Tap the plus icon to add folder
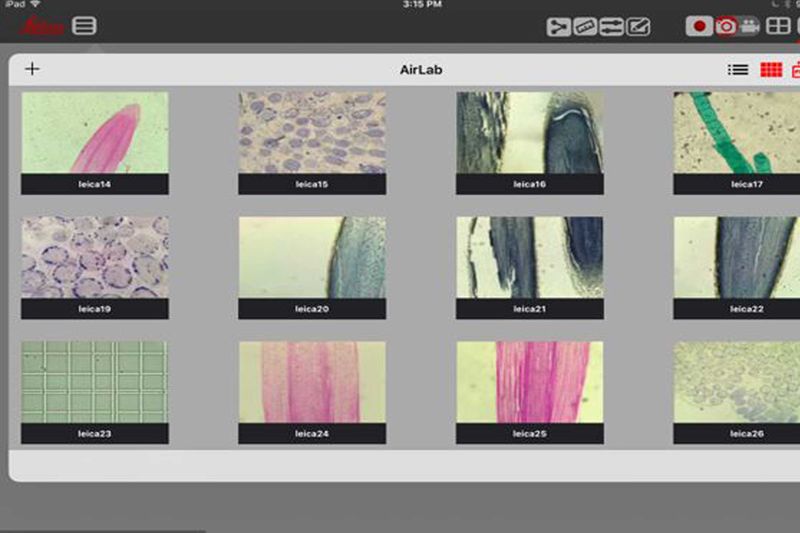 coord(32,69)
